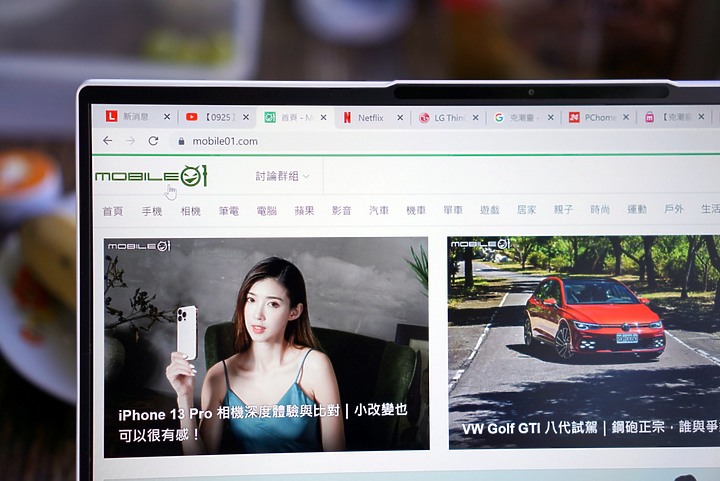Open the 單車 category
Screen dimensions: 720x481
pos(453,210)
